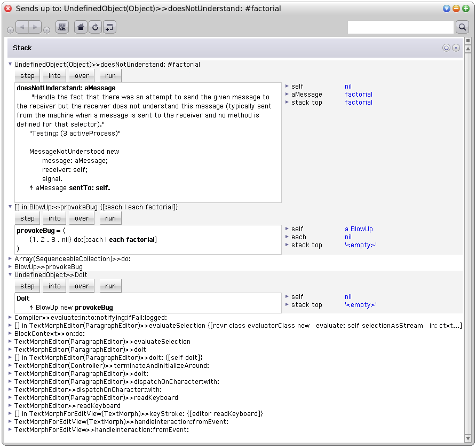This screenshot has height=448, width=476.
Task: Expand the Array(SequenceableCollection)>>do: frame
Action: (x=10, y=258)
